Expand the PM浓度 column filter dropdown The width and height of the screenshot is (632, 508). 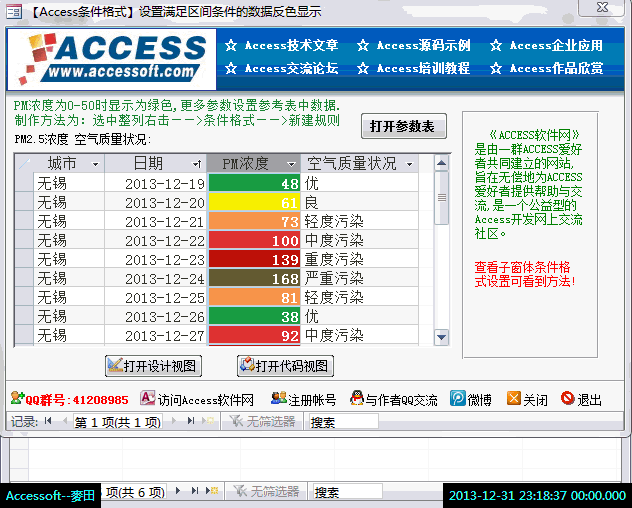coord(291,164)
